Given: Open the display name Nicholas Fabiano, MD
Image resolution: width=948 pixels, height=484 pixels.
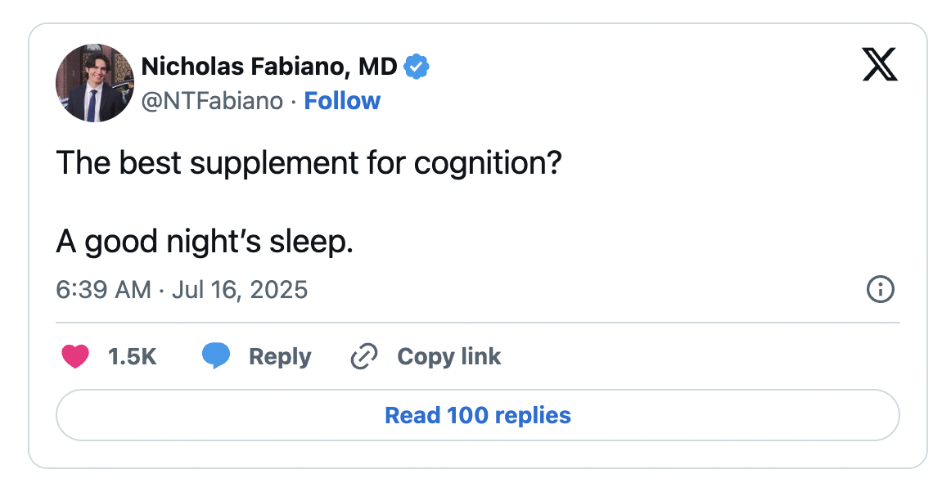Looking at the screenshot, I should pyautogui.click(x=269, y=67).
